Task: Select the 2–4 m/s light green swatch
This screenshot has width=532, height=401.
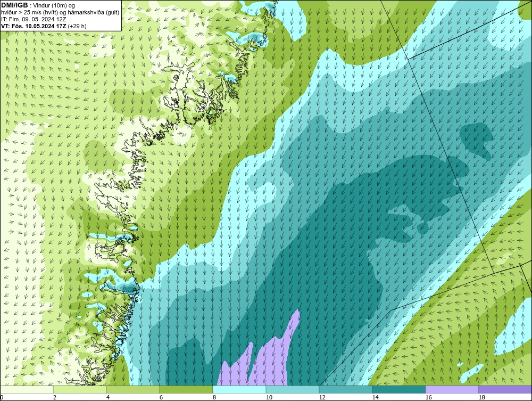Action: 80,389
